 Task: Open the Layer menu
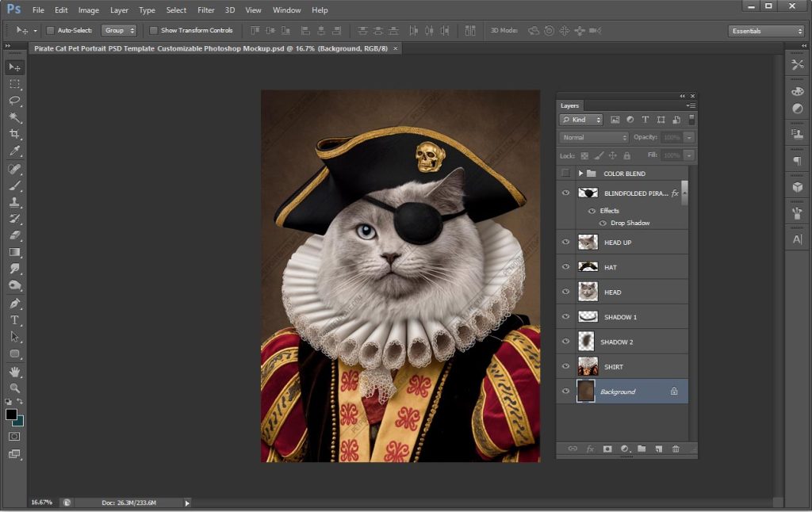pyautogui.click(x=119, y=10)
